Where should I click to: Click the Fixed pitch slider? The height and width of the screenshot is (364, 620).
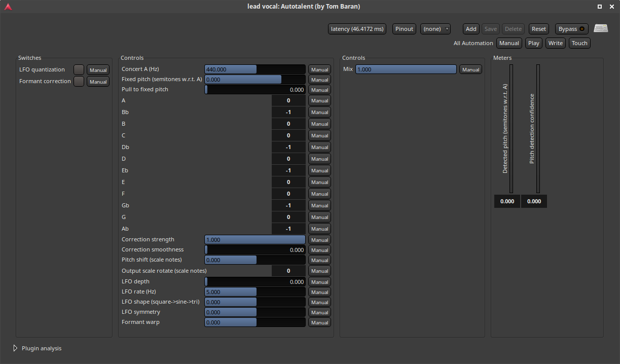(255, 80)
